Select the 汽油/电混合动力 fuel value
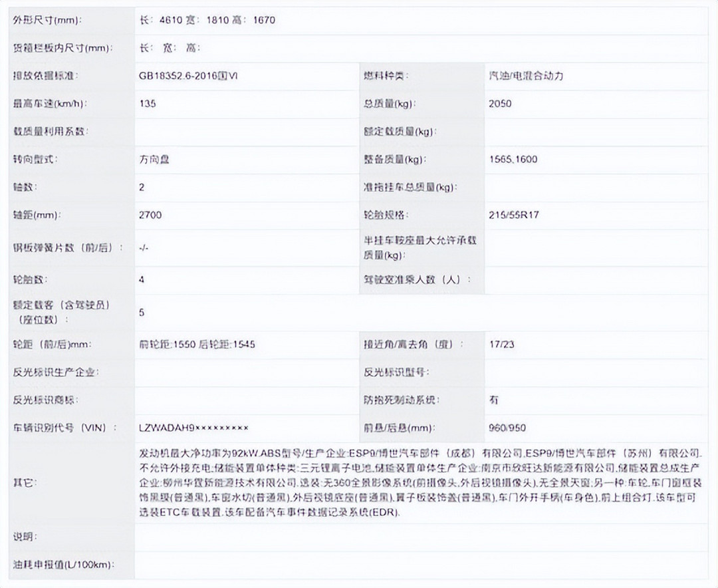718x588 pixels. coord(526,76)
